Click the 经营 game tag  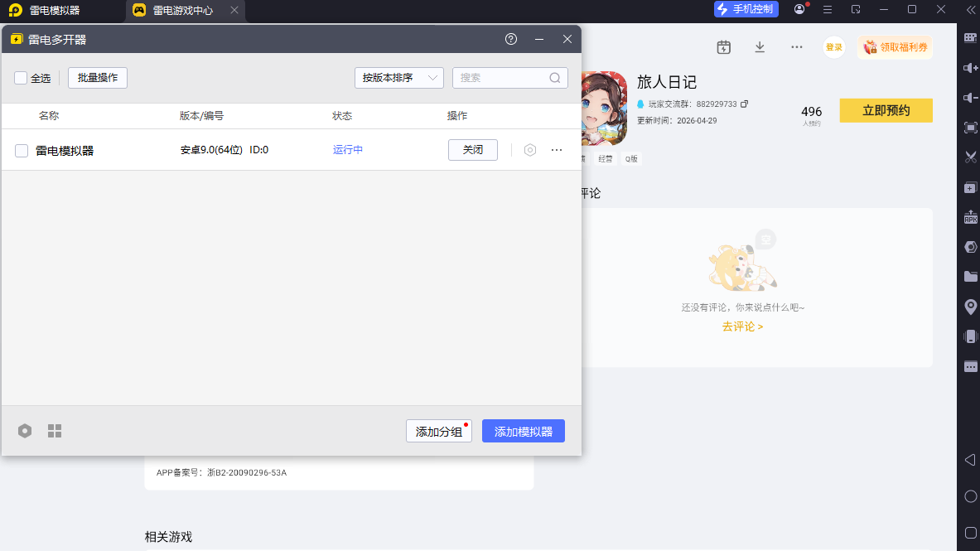pyautogui.click(x=605, y=159)
